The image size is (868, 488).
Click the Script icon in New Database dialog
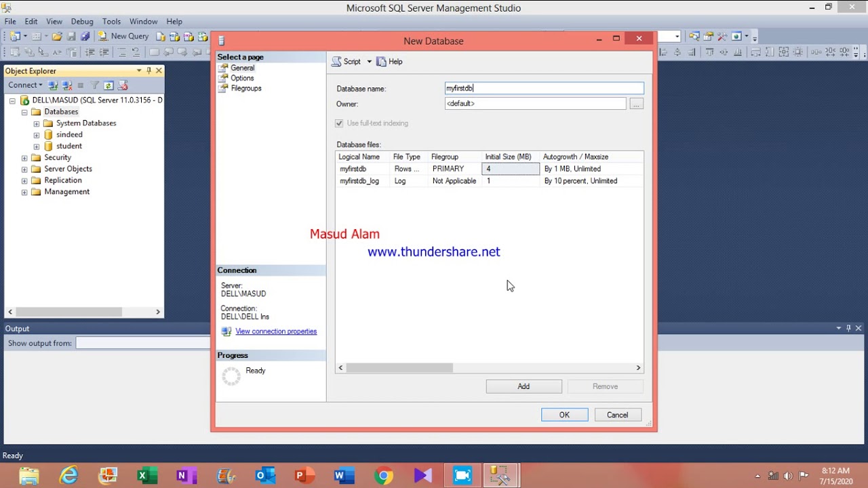coord(336,62)
